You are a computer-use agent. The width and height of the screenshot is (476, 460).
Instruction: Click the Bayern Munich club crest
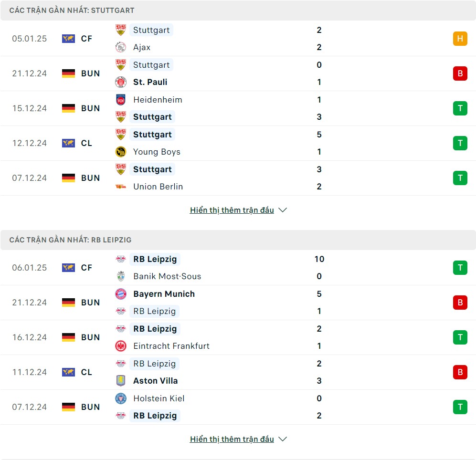[x=120, y=294]
